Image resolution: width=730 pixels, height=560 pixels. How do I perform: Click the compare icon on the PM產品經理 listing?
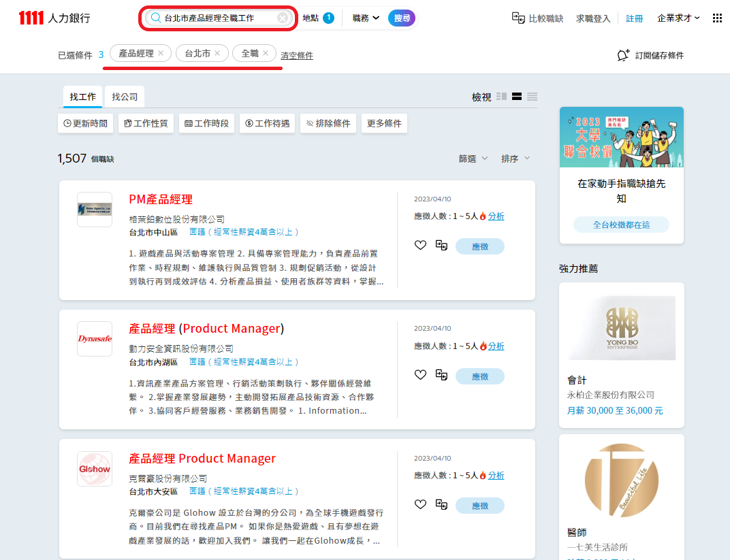(x=441, y=245)
